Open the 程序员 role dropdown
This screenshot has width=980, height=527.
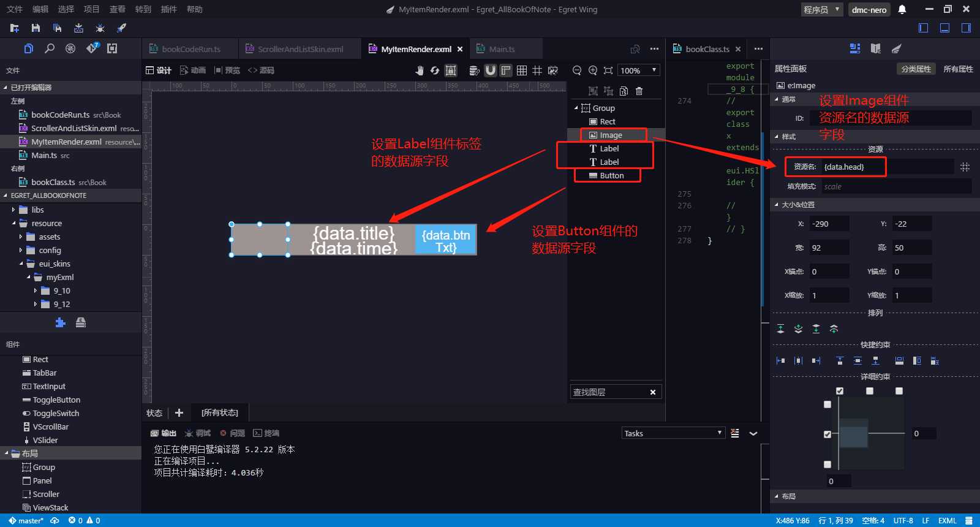(822, 9)
